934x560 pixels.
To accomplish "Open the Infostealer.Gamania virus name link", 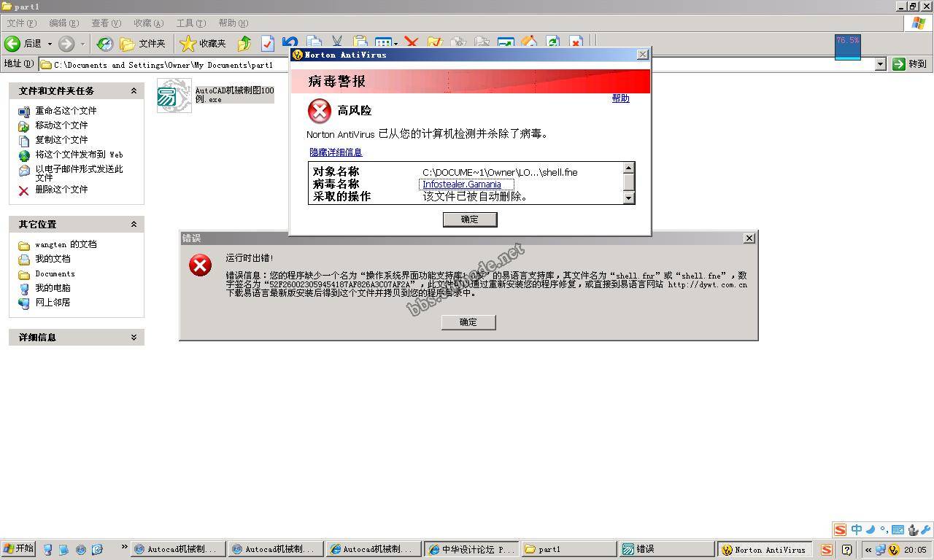I will pos(462,184).
